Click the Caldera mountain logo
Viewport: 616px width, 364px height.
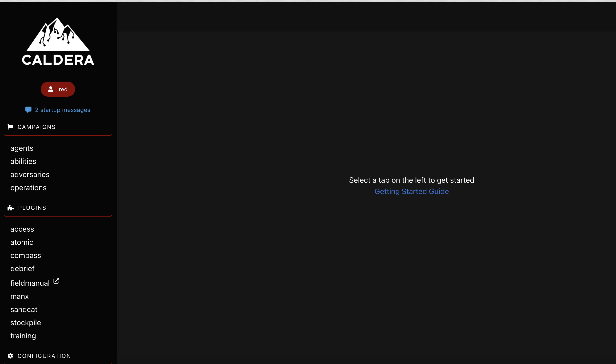[58, 41]
